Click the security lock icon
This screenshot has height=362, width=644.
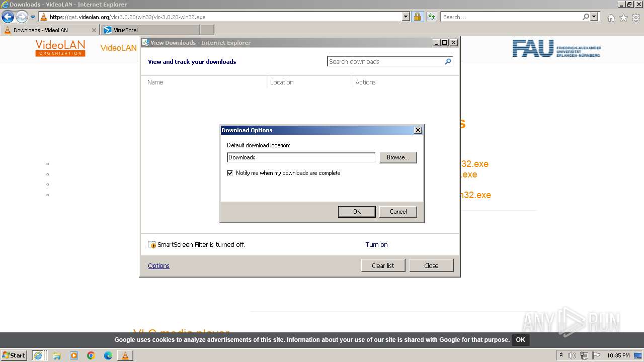click(x=417, y=17)
